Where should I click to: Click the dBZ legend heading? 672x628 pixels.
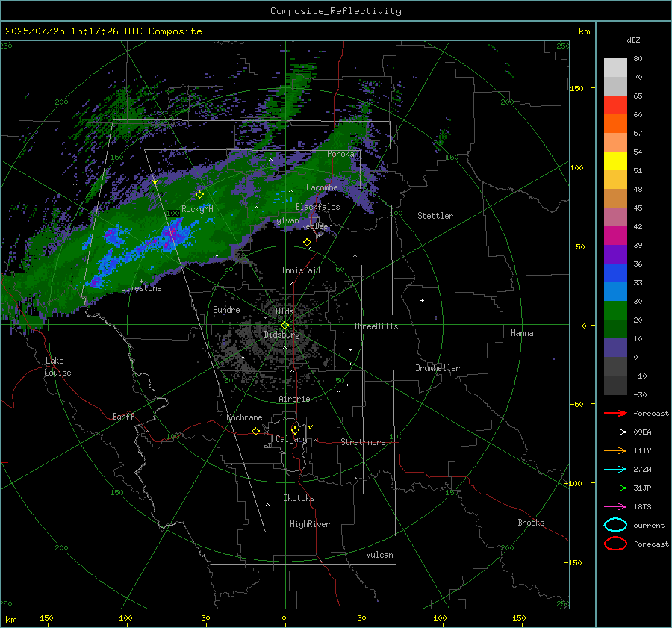coord(633,40)
